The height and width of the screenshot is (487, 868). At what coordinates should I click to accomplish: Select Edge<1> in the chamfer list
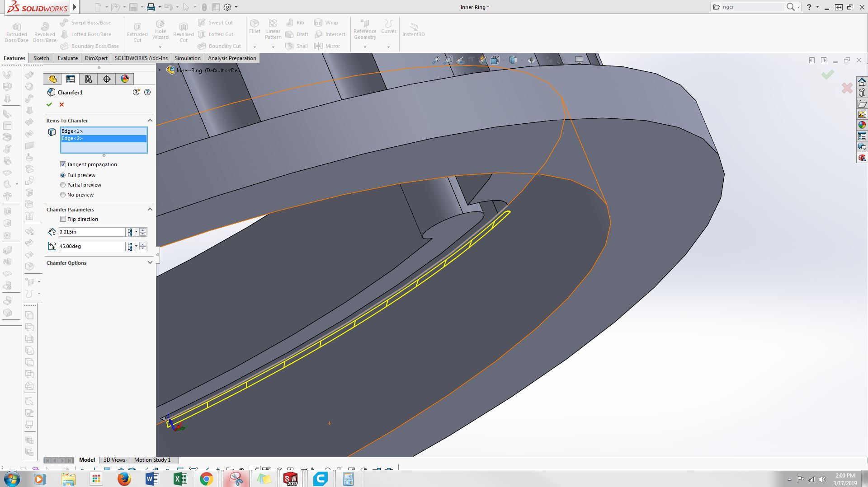coord(104,131)
